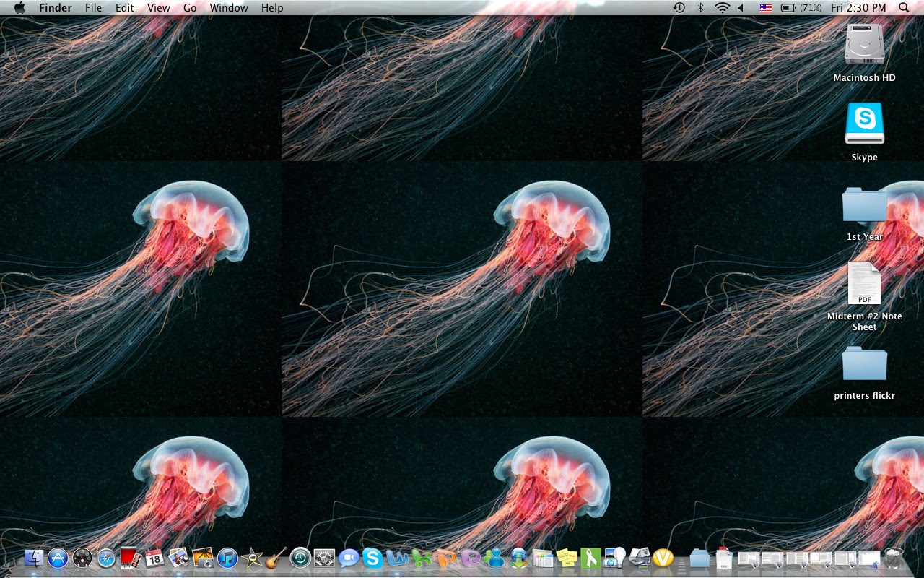Open the iCal calendar dock icon
Image resolution: width=924 pixels, height=578 pixels.
click(154, 558)
